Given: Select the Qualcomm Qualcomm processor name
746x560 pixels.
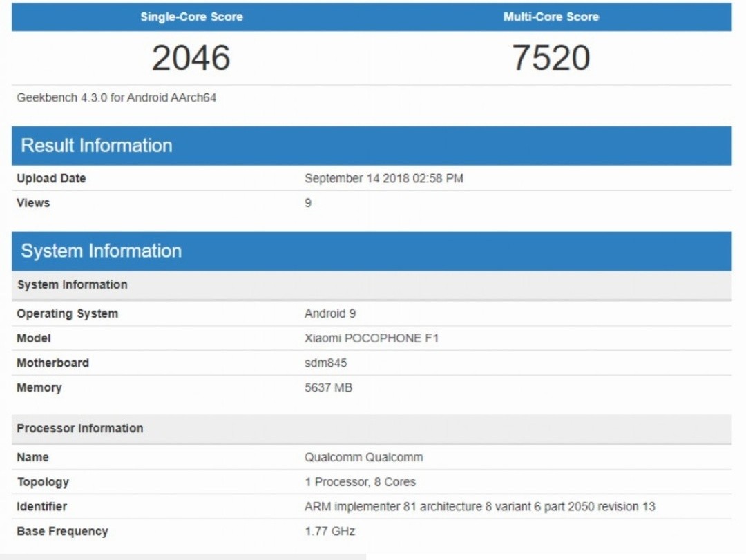Looking at the screenshot, I should [363, 457].
